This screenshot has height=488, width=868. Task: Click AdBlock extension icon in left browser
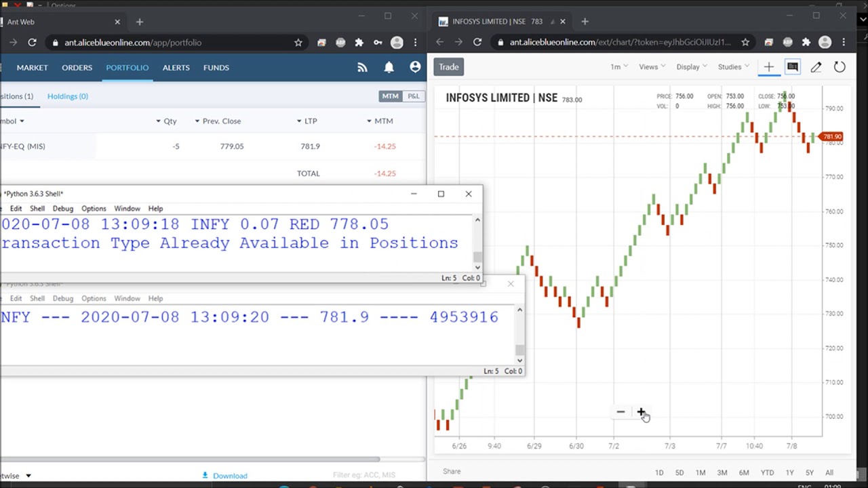(x=340, y=42)
